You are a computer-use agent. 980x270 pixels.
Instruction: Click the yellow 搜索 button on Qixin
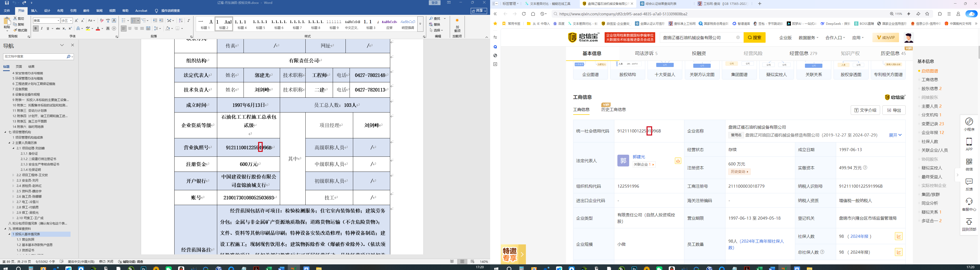click(754, 38)
